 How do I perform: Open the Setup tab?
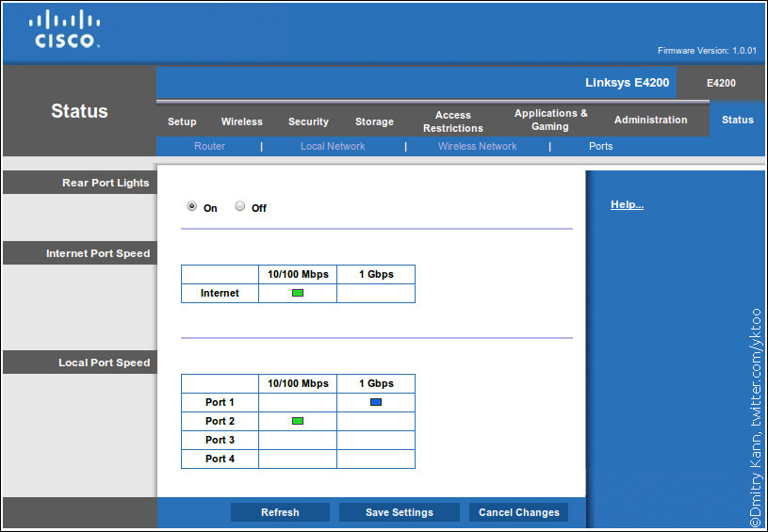pyautogui.click(x=182, y=121)
